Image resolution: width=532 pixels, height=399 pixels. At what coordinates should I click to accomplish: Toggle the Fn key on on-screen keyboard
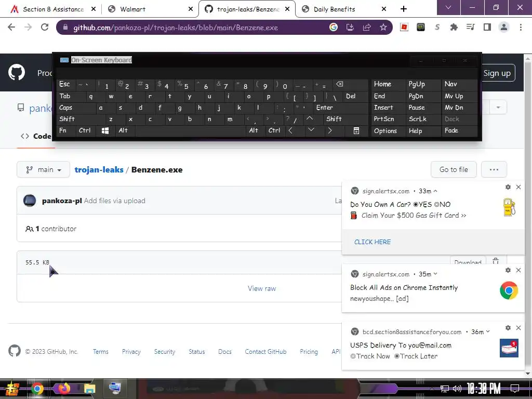[66, 130]
